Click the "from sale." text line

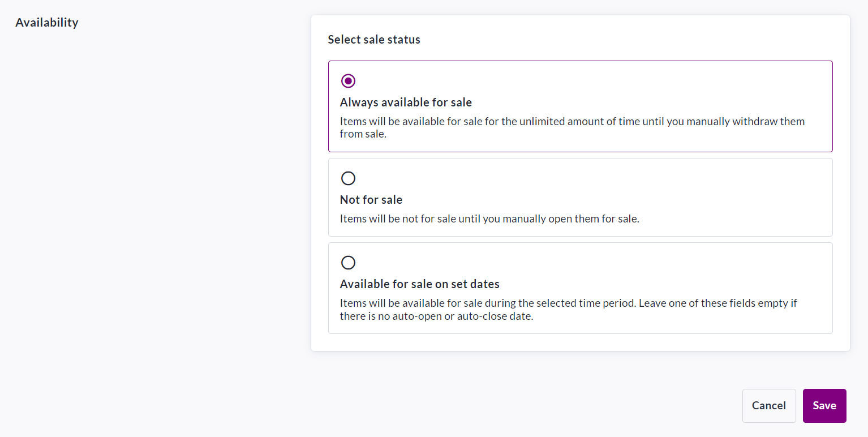pyautogui.click(x=363, y=134)
